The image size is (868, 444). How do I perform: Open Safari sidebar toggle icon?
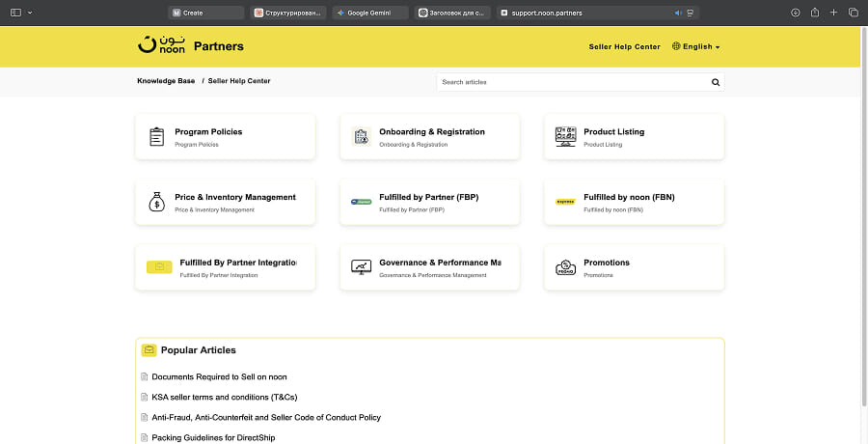tap(16, 13)
